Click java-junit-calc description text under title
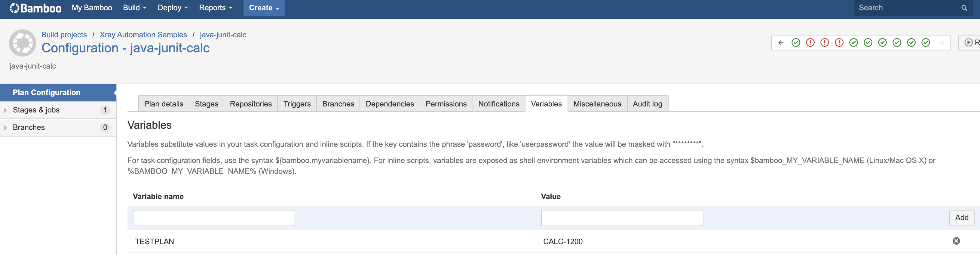The image size is (980, 255). tap(33, 66)
